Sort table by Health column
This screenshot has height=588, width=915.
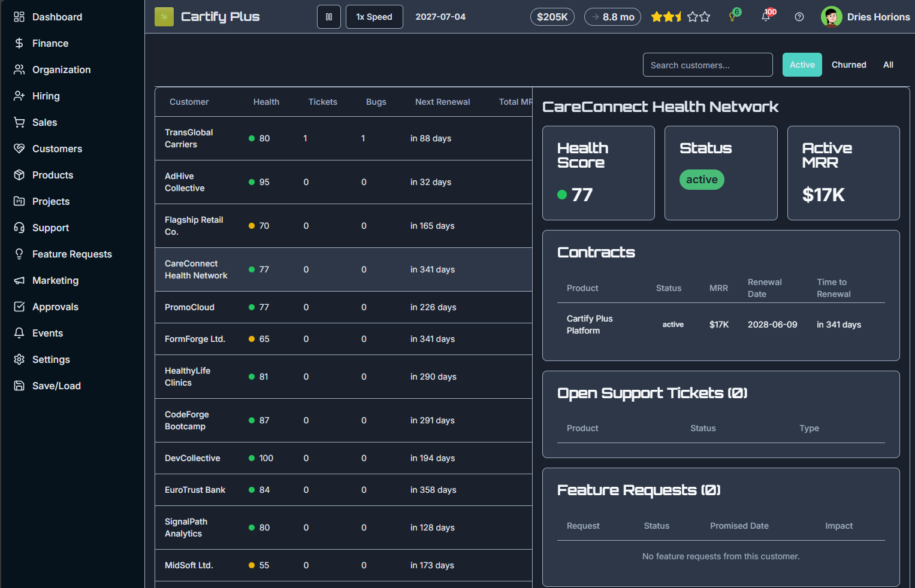266,102
